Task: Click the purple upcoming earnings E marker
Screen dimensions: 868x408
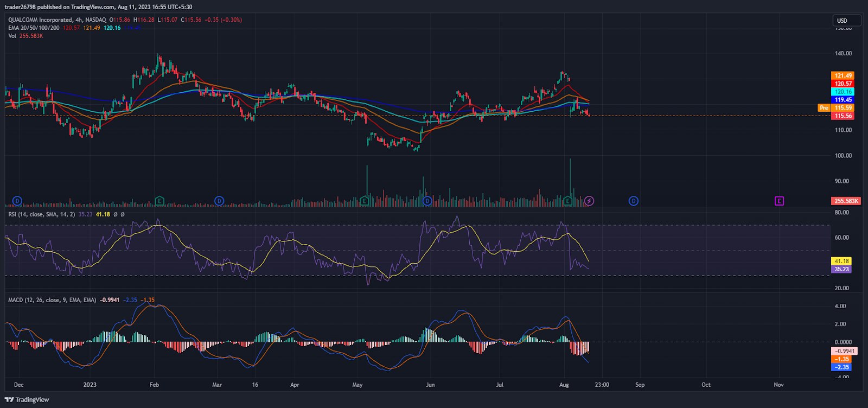Action: [x=779, y=201]
